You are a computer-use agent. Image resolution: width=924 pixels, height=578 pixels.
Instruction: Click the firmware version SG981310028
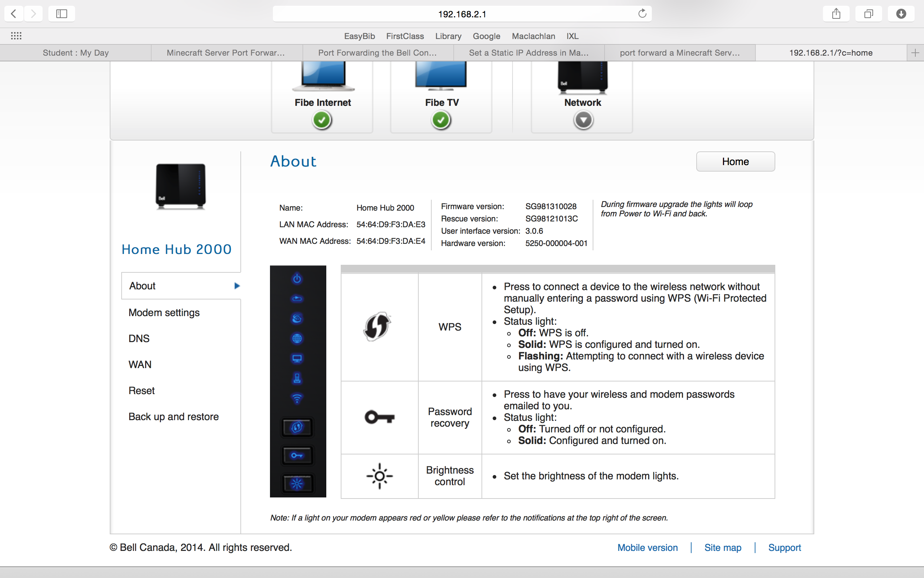pos(550,206)
